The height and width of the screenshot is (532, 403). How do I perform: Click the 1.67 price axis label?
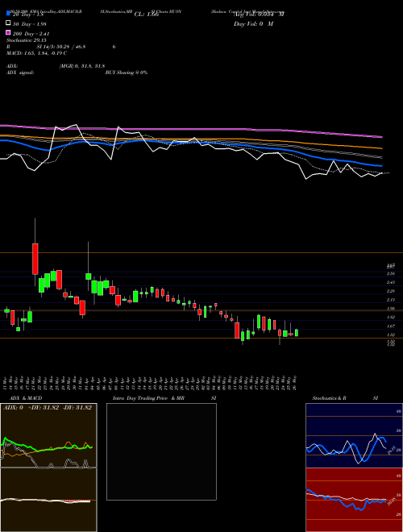tap(390, 326)
